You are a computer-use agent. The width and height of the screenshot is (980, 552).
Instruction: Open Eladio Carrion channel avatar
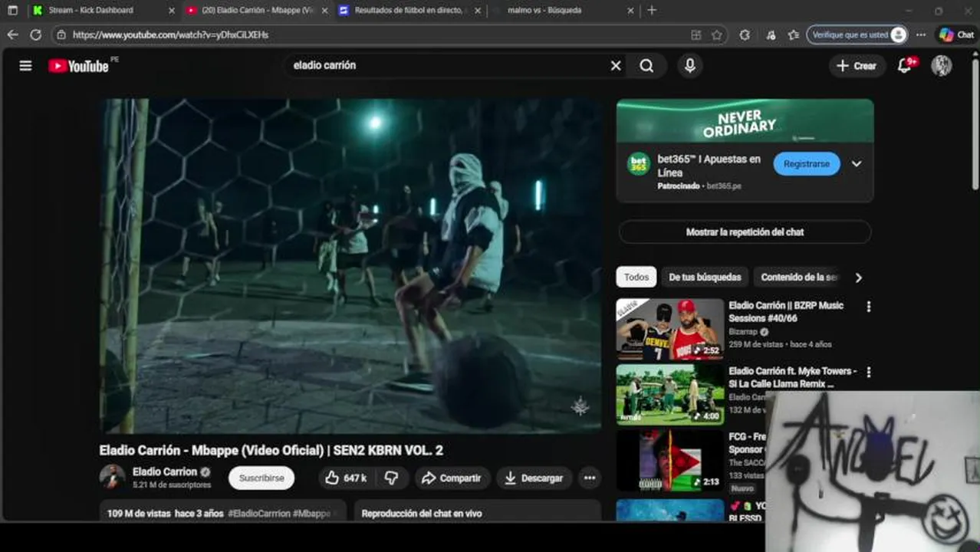click(112, 477)
